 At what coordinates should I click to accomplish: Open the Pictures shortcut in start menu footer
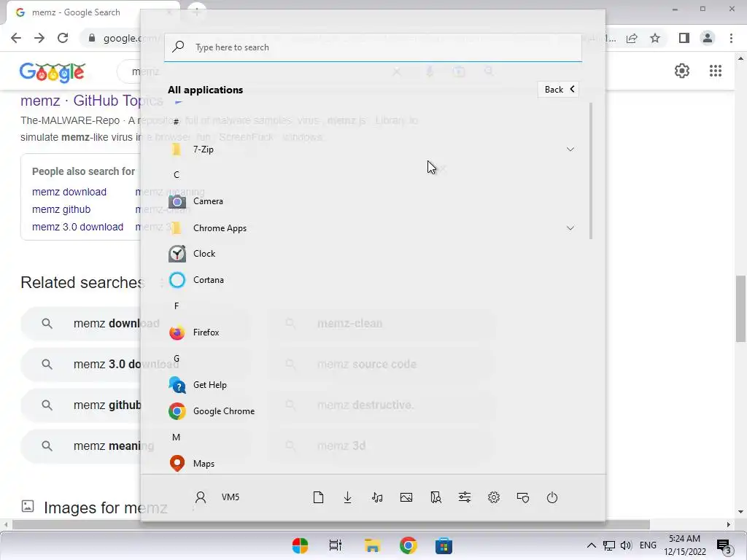click(406, 497)
